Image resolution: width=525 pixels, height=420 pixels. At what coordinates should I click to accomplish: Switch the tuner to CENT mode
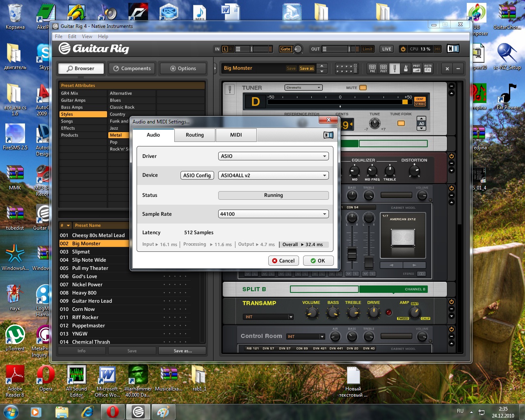tap(420, 99)
